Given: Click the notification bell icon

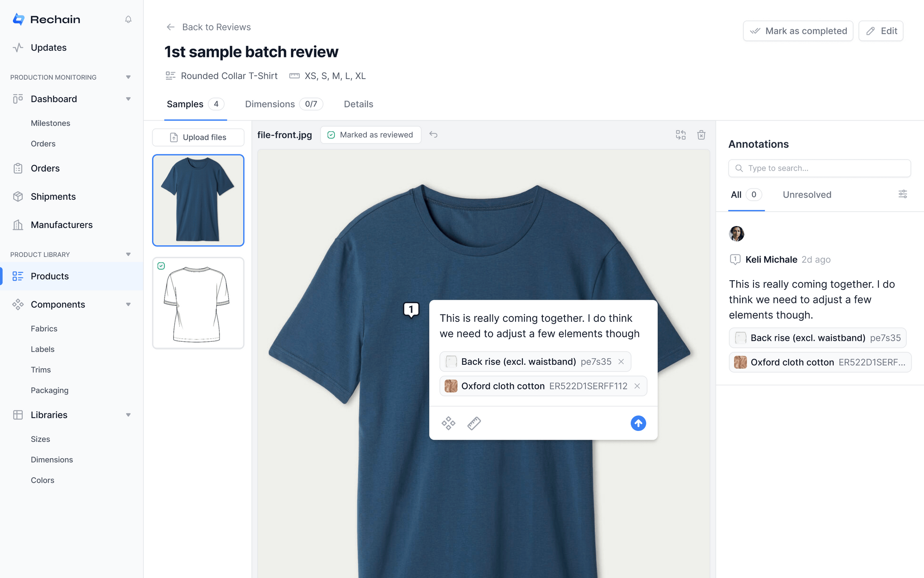Looking at the screenshot, I should [x=128, y=19].
